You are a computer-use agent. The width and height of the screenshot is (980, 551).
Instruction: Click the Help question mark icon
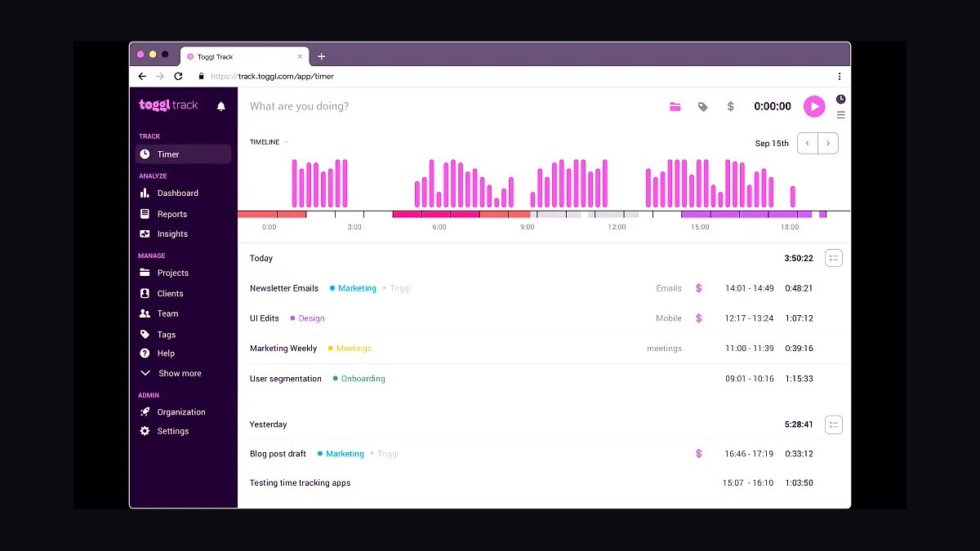pyautogui.click(x=145, y=353)
